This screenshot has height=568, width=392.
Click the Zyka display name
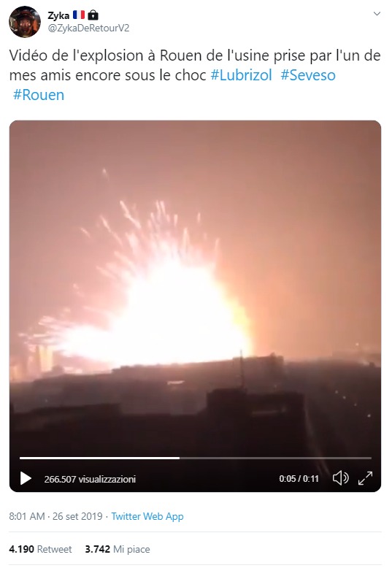coord(58,15)
